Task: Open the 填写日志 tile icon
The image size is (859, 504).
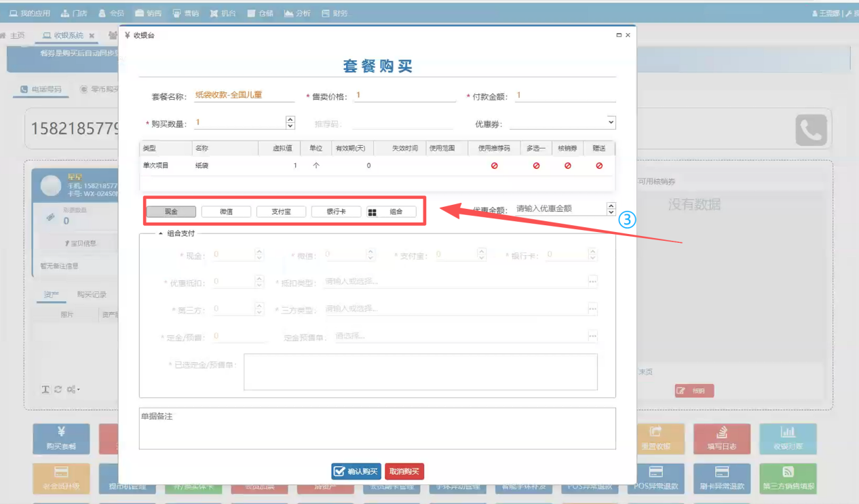Action: [x=722, y=438]
